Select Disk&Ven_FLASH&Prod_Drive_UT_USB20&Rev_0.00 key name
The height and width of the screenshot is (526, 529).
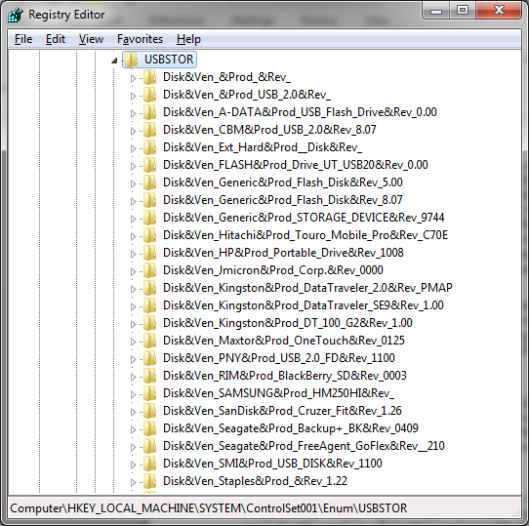296,165
